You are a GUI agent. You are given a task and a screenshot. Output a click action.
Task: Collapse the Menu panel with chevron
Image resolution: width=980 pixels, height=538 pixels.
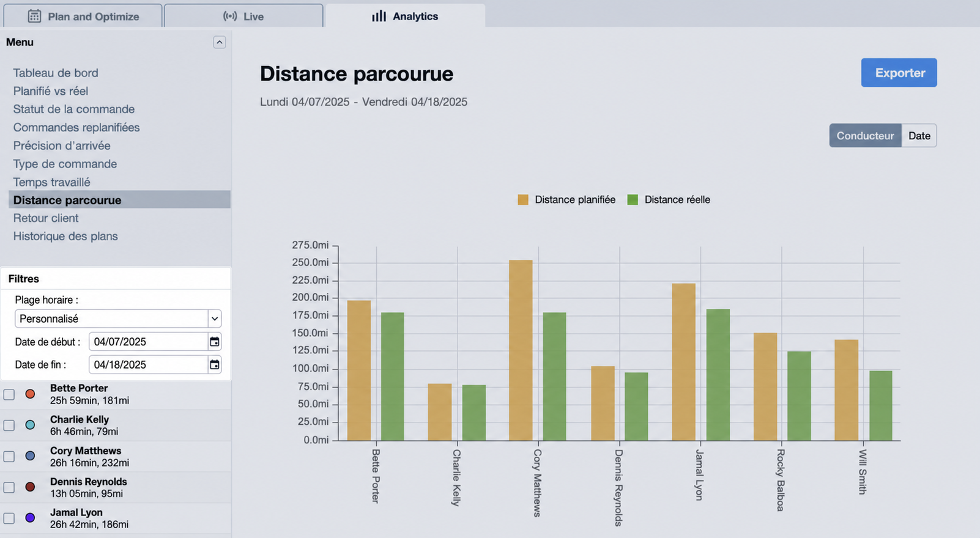tap(220, 42)
